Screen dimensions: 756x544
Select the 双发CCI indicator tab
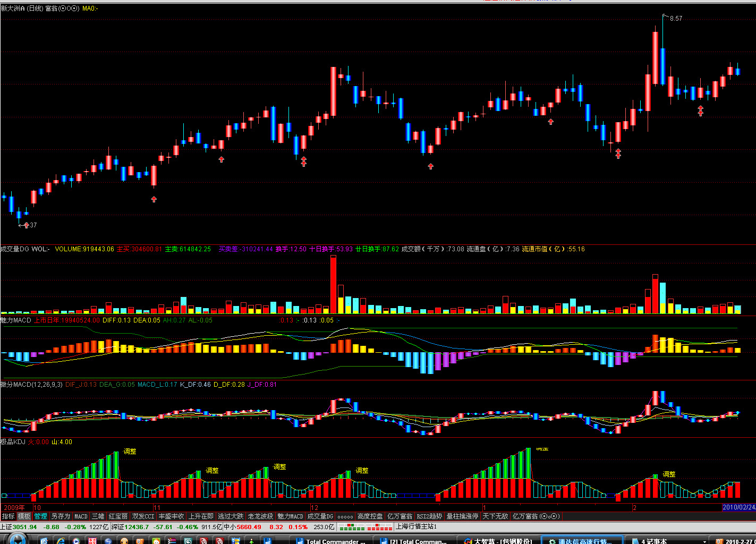click(x=143, y=516)
